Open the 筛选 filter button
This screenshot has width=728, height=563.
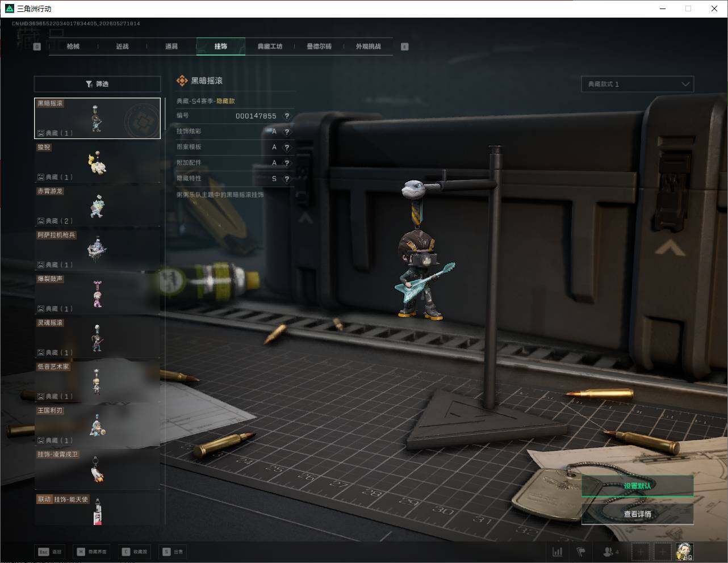(97, 84)
